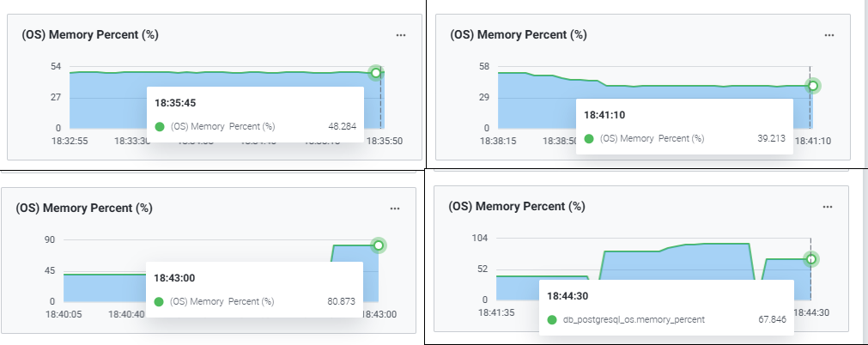Viewport: 868px width, 345px height.
Task: Click the 18:38:15 x-axis time label
Action: (x=500, y=142)
